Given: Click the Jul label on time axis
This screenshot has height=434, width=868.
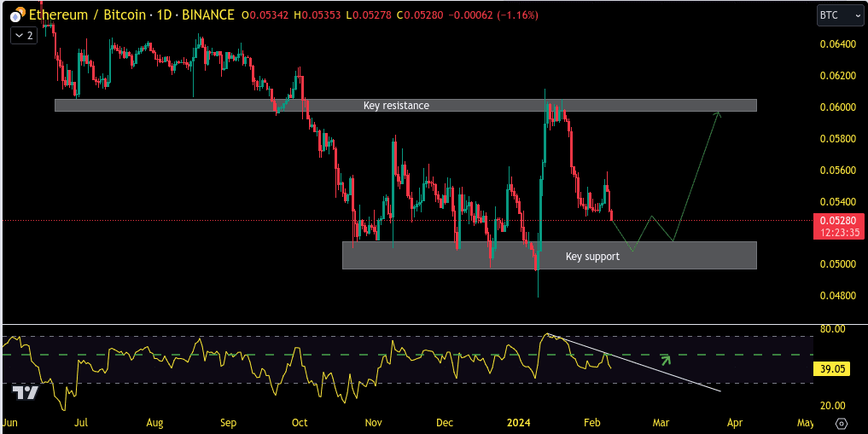Looking at the screenshot, I should click(81, 423).
